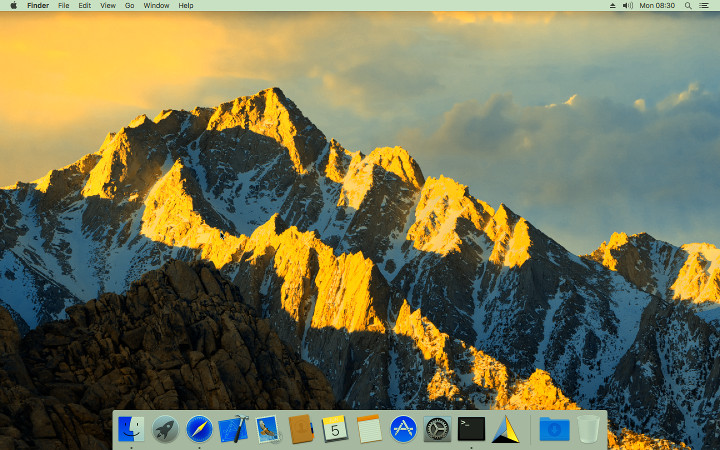Open Finder from the Dock

[131, 429]
